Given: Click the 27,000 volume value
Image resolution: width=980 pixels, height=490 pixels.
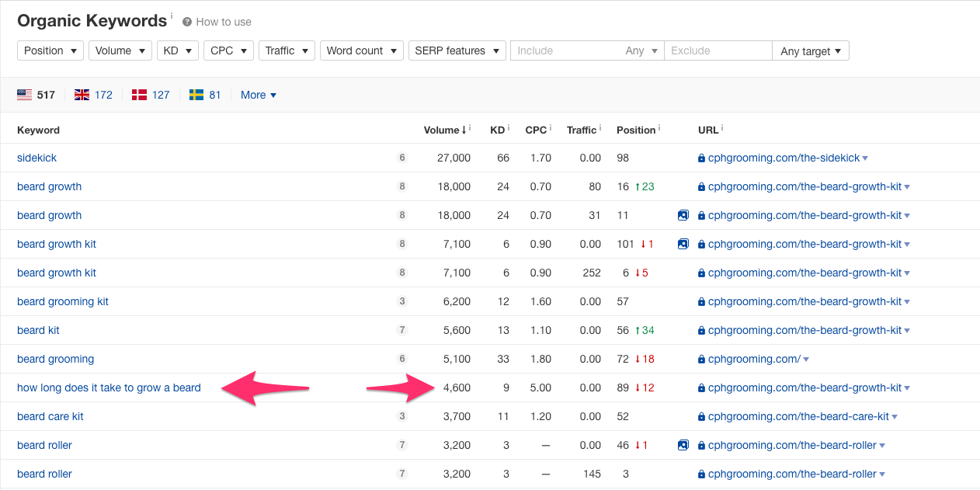Looking at the screenshot, I should coord(454,158).
